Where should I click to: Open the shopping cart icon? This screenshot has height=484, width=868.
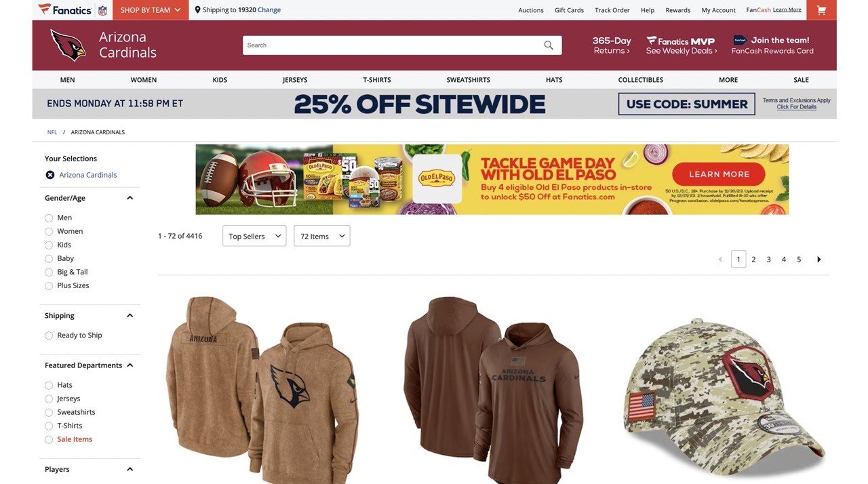pyautogui.click(x=821, y=10)
